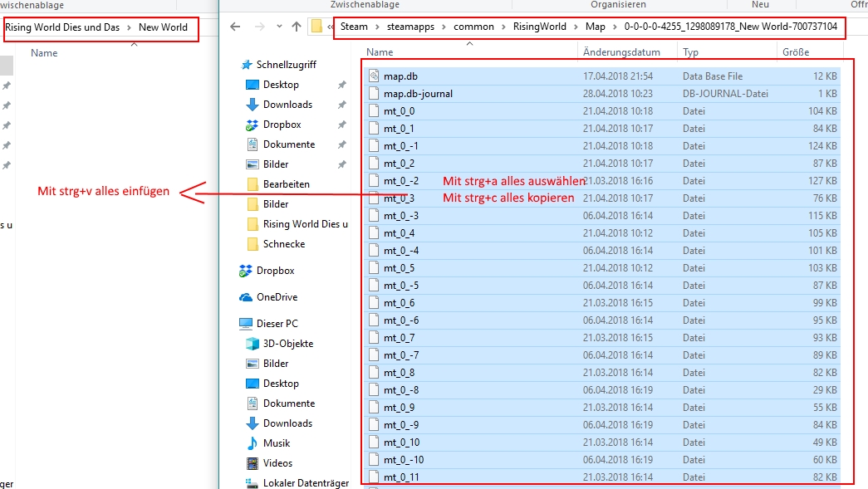Open the Musik folder in sidebar
The image size is (868, 489).
276,443
